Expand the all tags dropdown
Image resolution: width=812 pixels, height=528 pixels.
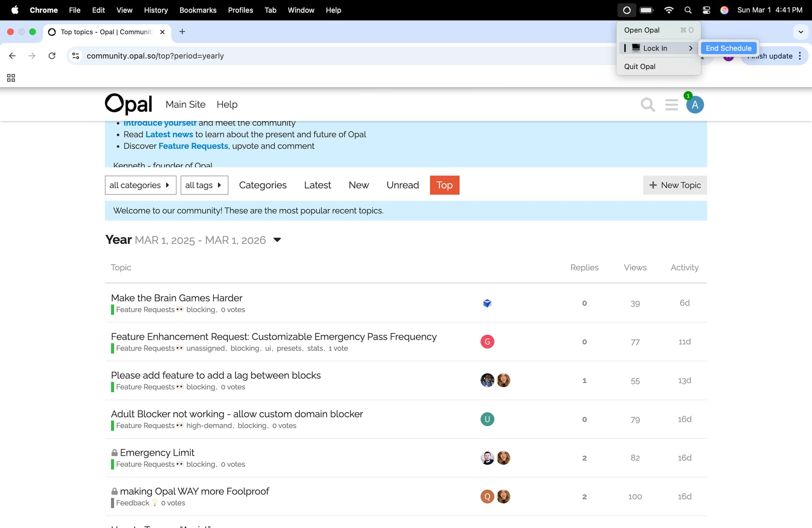[x=204, y=185]
